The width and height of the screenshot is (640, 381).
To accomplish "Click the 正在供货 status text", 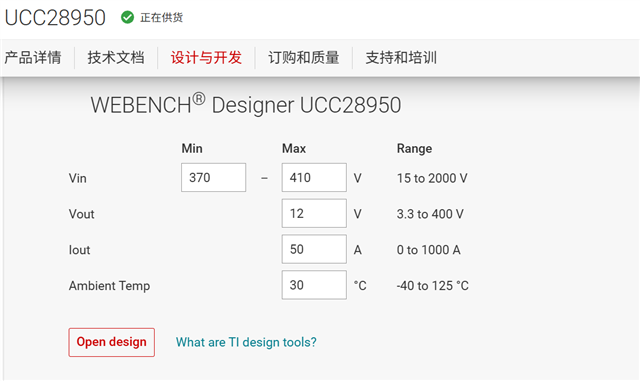I will pyautogui.click(x=162, y=18).
